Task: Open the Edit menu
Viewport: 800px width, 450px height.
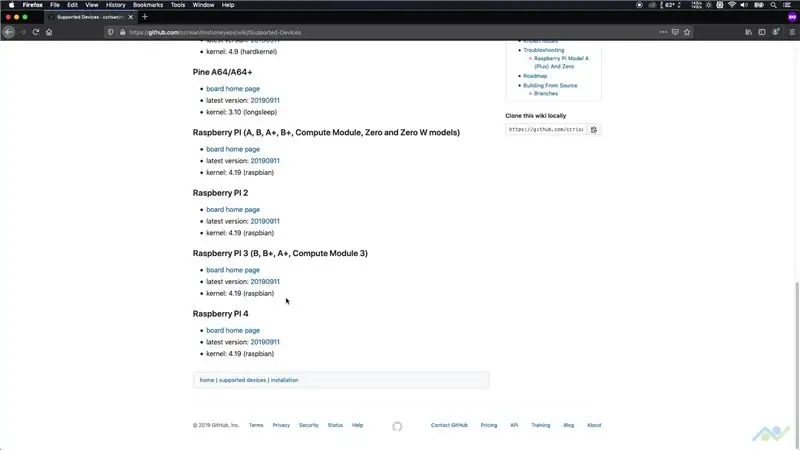Action: (x=72, y=5)
